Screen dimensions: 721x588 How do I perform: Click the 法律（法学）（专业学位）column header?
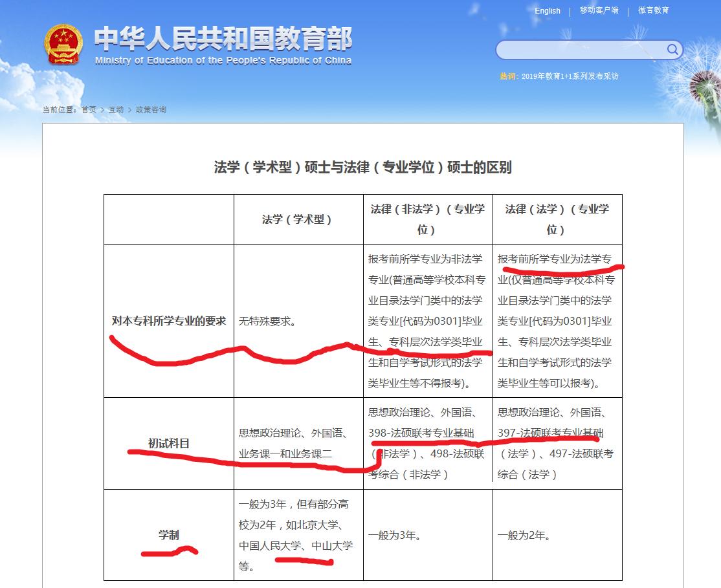coord(557,218)
